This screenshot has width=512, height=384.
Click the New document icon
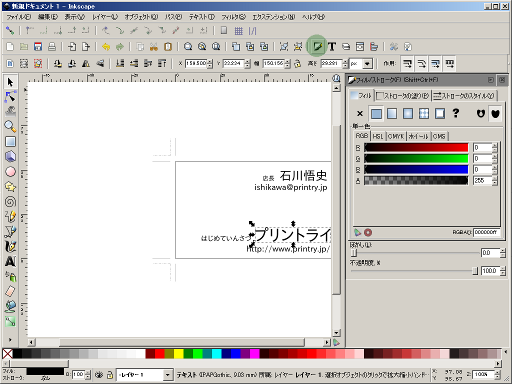tap(10, 47)
